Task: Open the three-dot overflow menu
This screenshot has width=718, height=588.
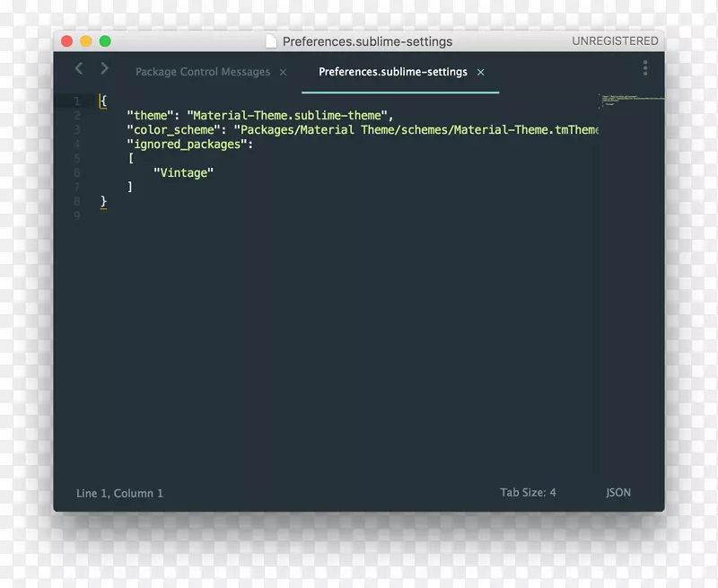Action: [644, 69]
